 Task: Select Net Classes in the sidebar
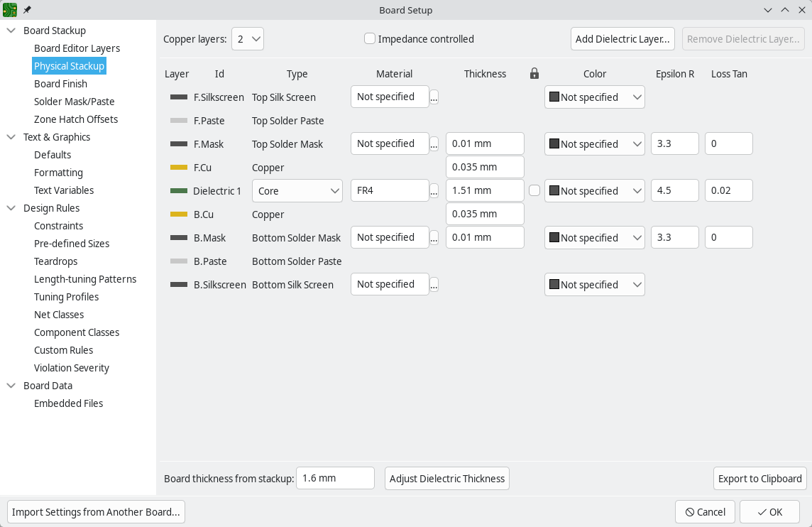pyautogui.click(x=59, y=315)
